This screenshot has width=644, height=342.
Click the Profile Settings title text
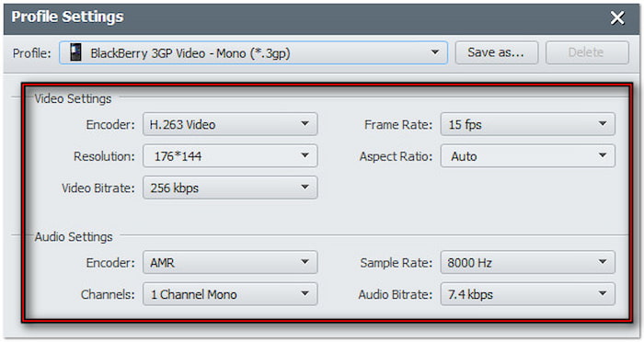click(67, 17)
